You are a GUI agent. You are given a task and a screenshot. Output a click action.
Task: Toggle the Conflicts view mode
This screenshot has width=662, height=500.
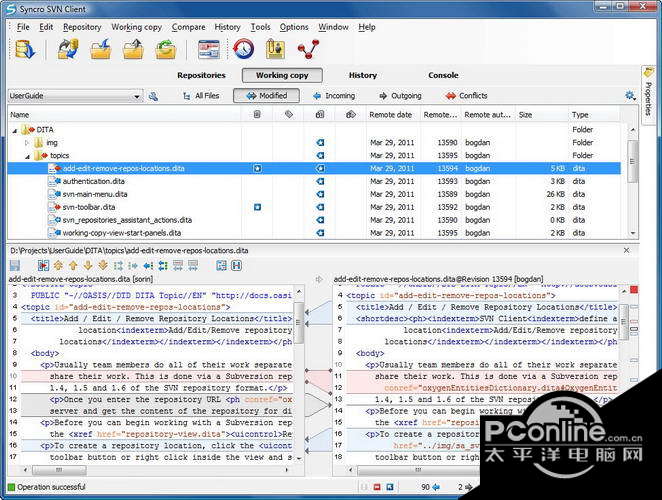[467, 96]
